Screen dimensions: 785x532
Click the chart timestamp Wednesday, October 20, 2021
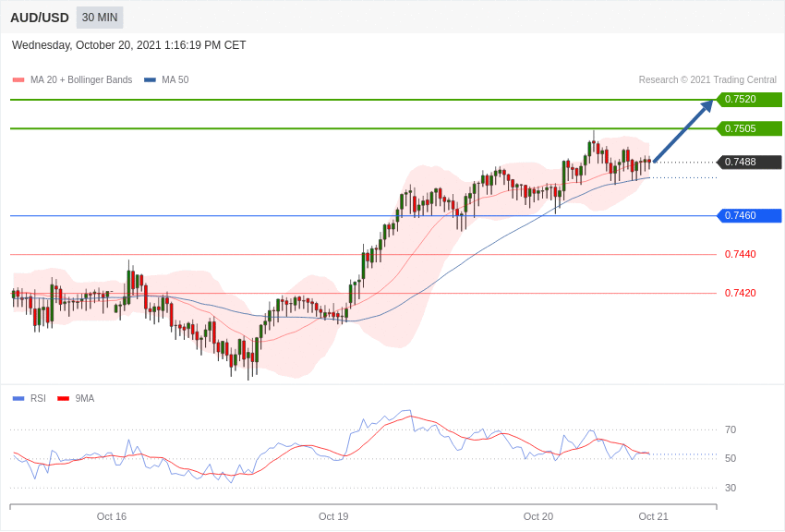coord(128,45)
